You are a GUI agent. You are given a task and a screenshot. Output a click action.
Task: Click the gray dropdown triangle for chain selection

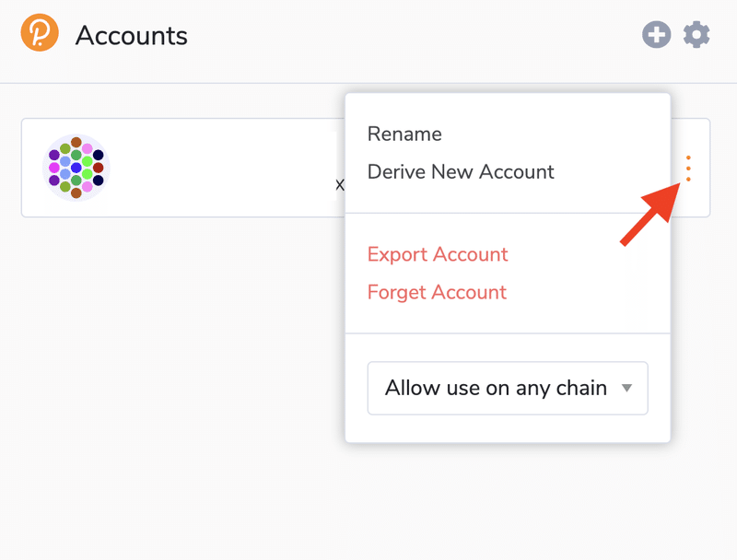tap(626, 388)
